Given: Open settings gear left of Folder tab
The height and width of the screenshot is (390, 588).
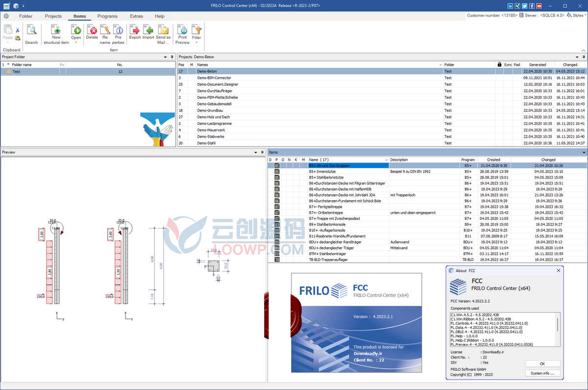Looking at the screenshot, I should (6, 16).
